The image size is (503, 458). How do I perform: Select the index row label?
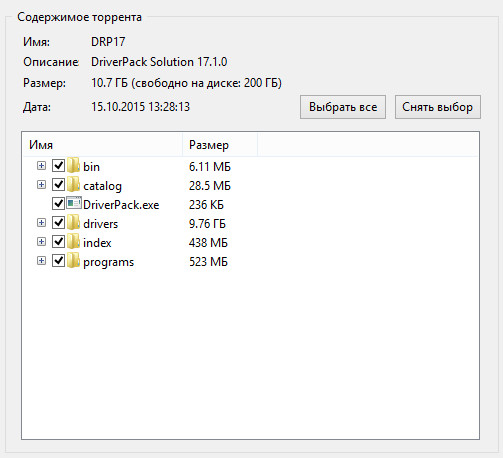click(x=97, y=243)
